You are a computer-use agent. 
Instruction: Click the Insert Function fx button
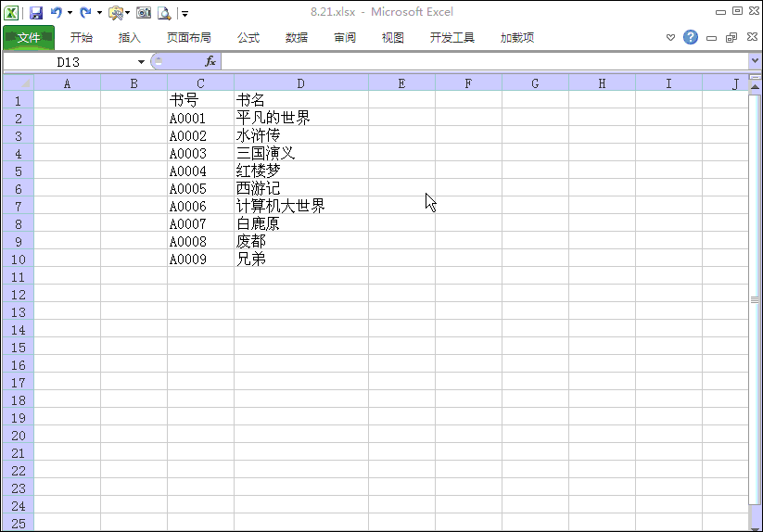[210, 61]
